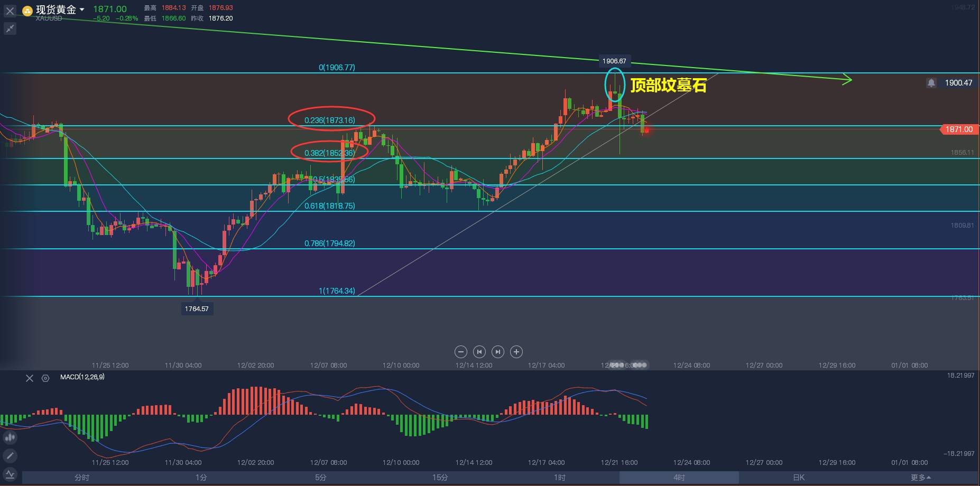Click the yellow 顶部坟墓石 text annotation
This screenshot has height=486, width=980.
[669, 85]
